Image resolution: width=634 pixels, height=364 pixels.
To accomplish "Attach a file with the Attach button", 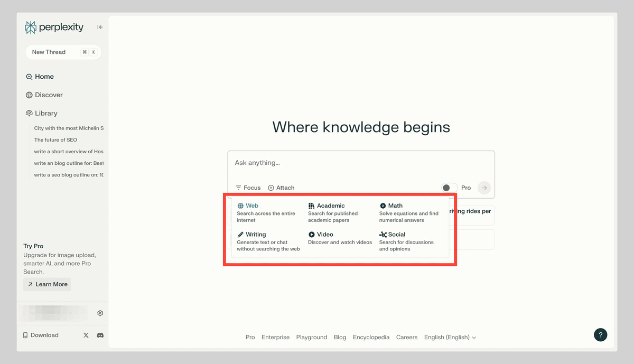I will click(281, 188).
